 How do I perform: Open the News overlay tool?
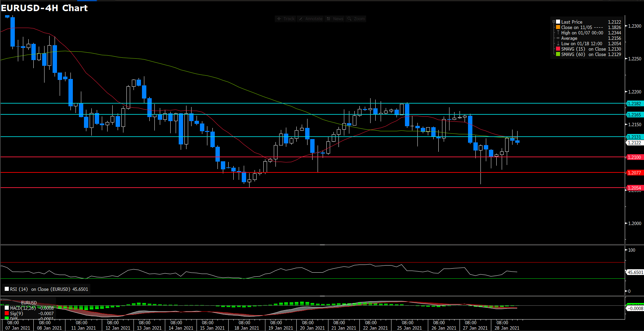(335, 19)
